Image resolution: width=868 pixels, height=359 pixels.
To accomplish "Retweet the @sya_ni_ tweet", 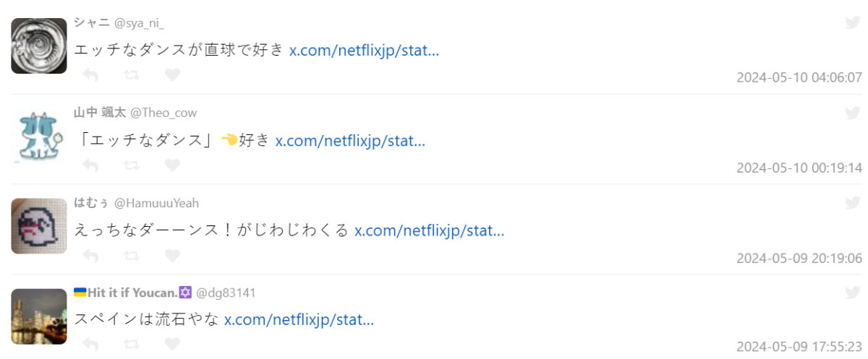I will [131, 75].
